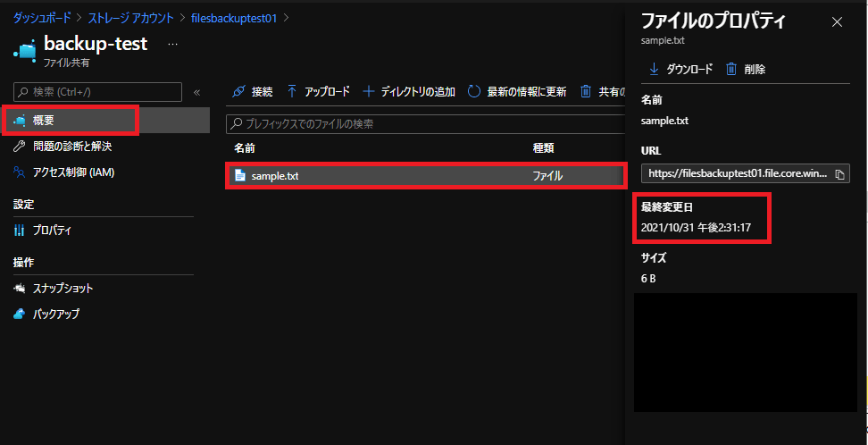Click 削除 in the properties panel
Viewport: 868px width, 445px height.
pos(746,70)
